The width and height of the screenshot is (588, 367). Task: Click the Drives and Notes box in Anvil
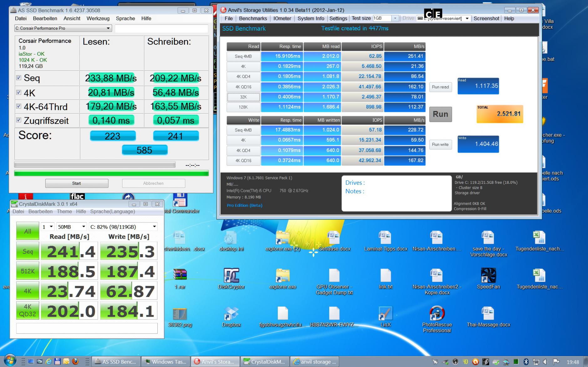pyautogui.click(x=396, y=193)
